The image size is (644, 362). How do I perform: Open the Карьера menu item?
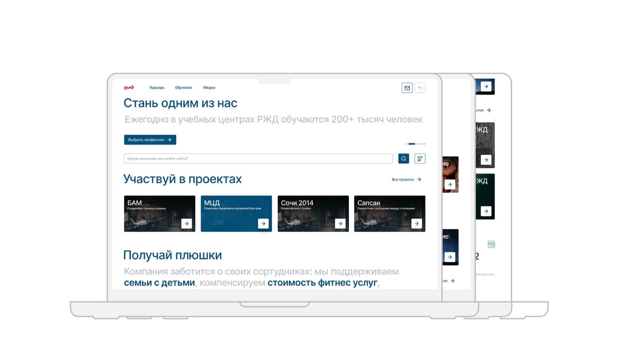157,88
